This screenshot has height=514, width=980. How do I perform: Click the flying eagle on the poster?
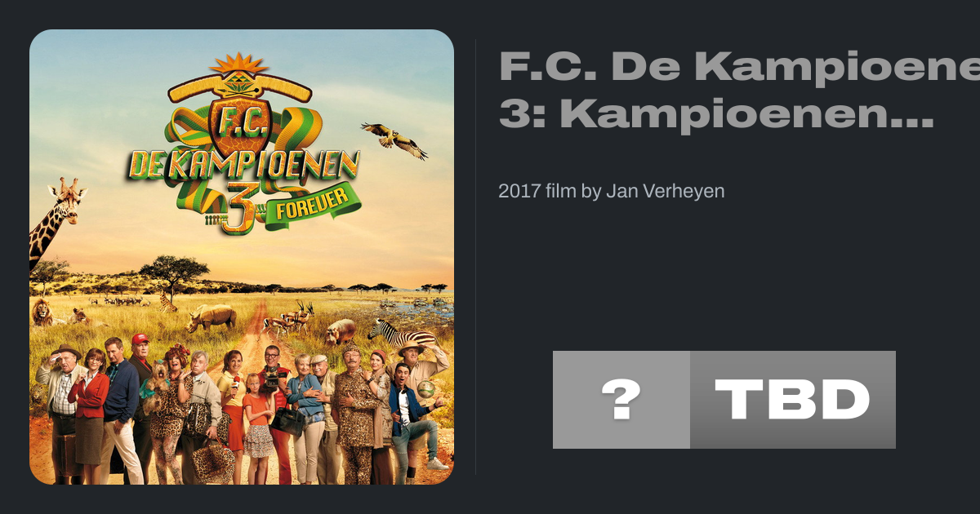(x=394, y=140)
